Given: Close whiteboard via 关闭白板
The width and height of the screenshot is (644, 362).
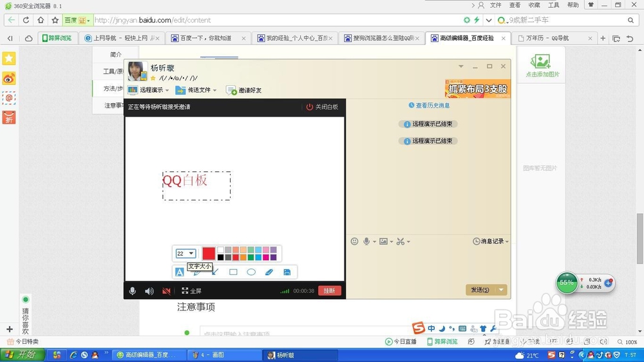Looking at the screenshot, I should pos(322,107).
